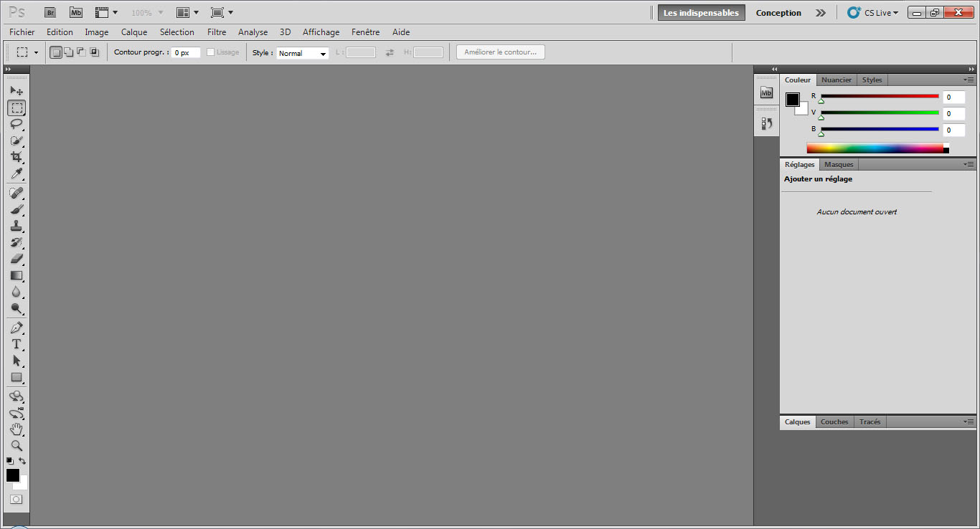980x529 pixels.
Task: Toggle Quick Mask mode
Action: tap(16, 499)
